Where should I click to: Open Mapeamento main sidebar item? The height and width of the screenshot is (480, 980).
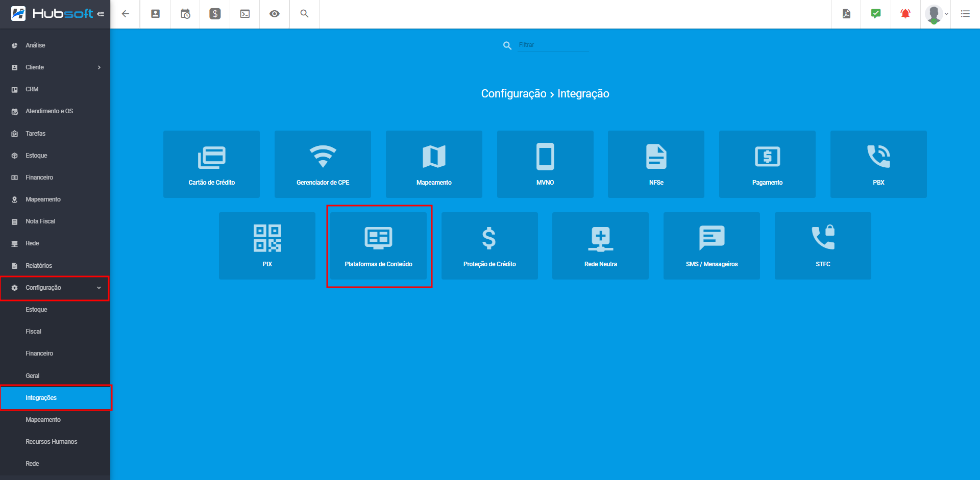click(55, 199)
